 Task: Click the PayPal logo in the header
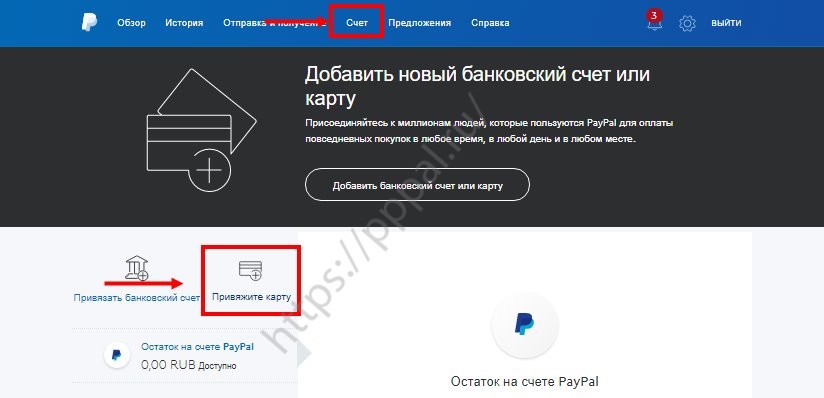point(89,23)
